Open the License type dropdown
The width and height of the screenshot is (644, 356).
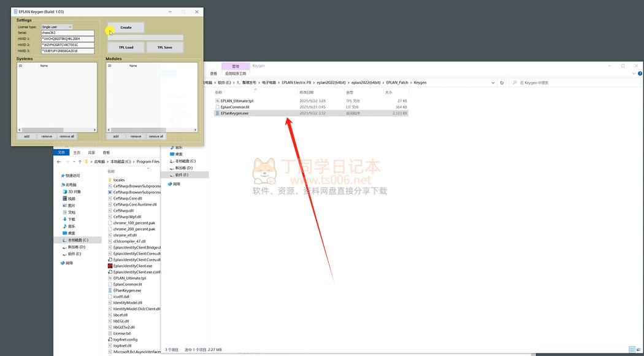[57, 27]
